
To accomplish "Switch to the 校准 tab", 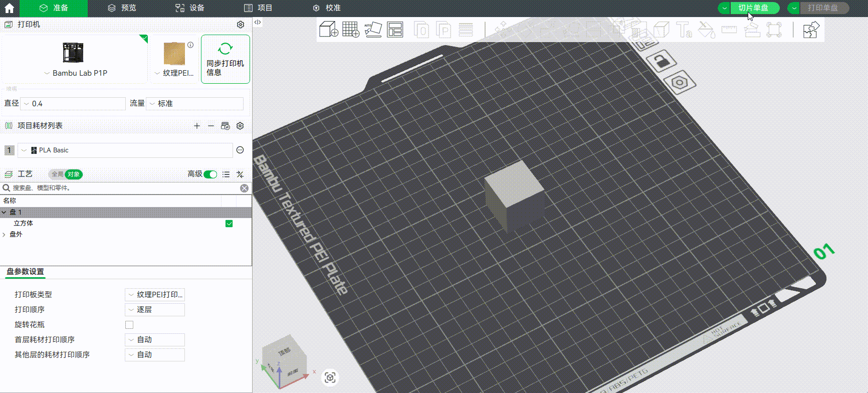I will point(326,8).
